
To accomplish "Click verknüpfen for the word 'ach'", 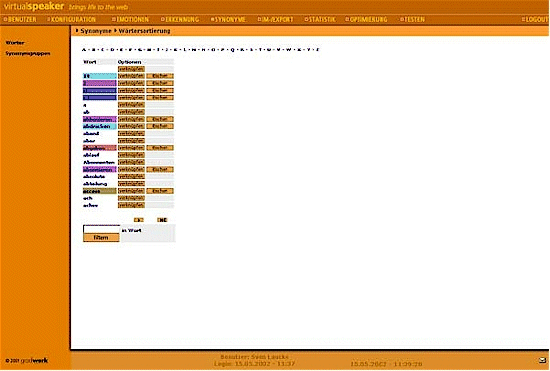I will [131, 198].
